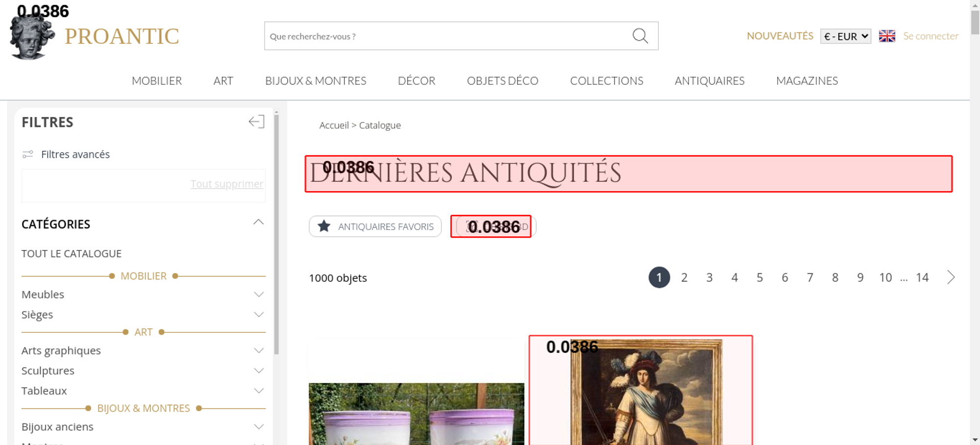Collapse the Catégories section chevron
980x445 pixels.
[258, 222]
